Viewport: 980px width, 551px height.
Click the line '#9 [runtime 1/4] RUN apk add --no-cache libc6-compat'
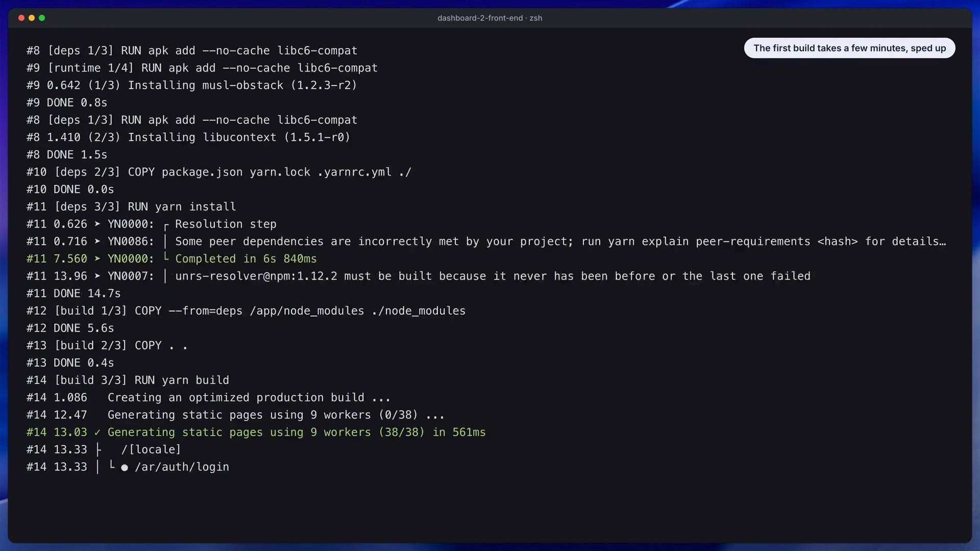point(202,68)
